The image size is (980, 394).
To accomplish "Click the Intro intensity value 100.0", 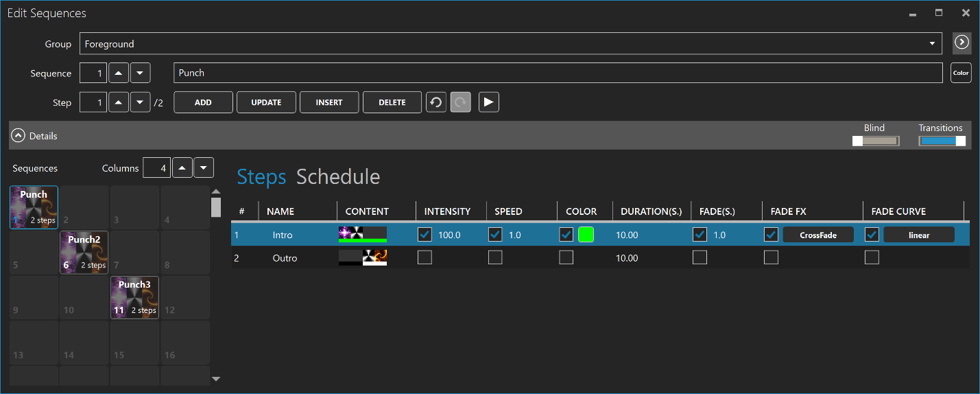I will click(449, 235).
